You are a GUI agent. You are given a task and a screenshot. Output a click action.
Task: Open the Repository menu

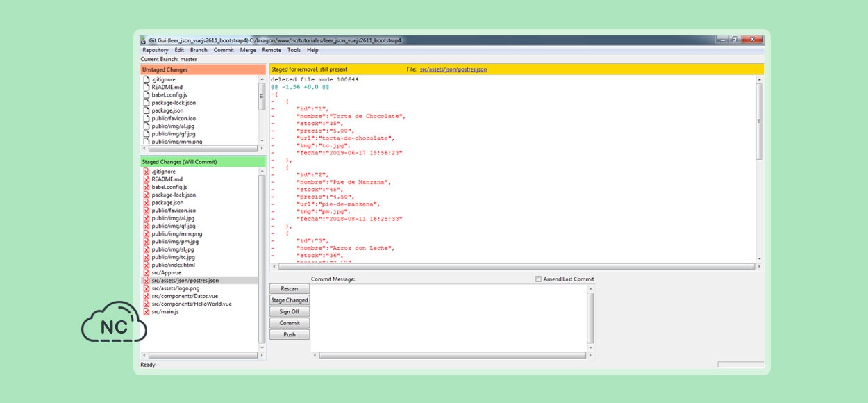156,50
